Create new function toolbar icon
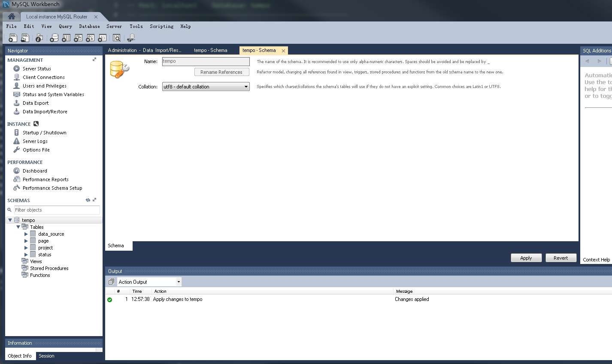The image size is (612, 364). (x=102, y=38)
